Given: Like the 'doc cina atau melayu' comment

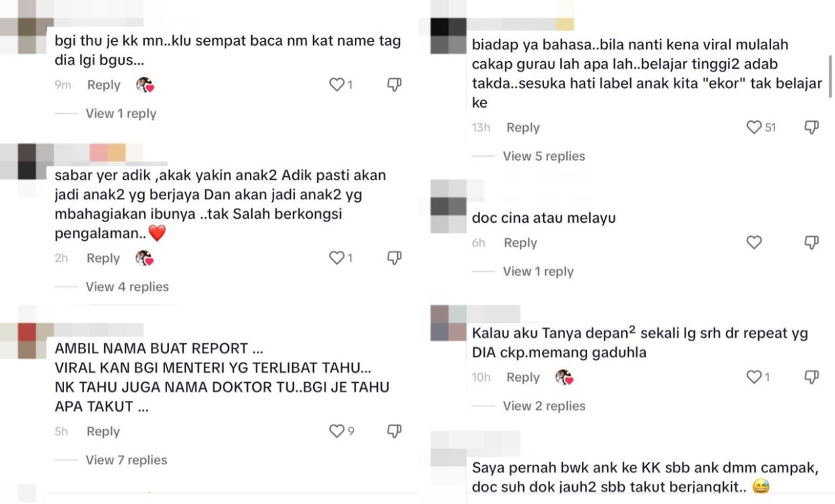Looking at the screenshot, I should tap(754, 242).
